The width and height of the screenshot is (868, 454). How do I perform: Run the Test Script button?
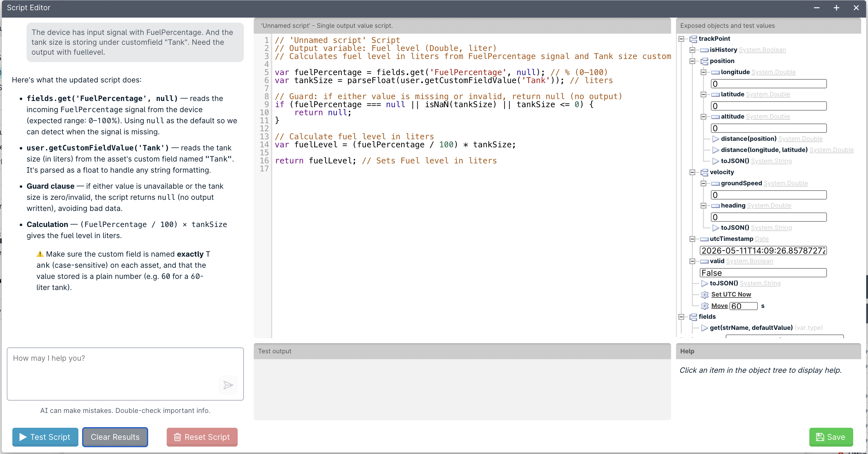tap(45, 437)
